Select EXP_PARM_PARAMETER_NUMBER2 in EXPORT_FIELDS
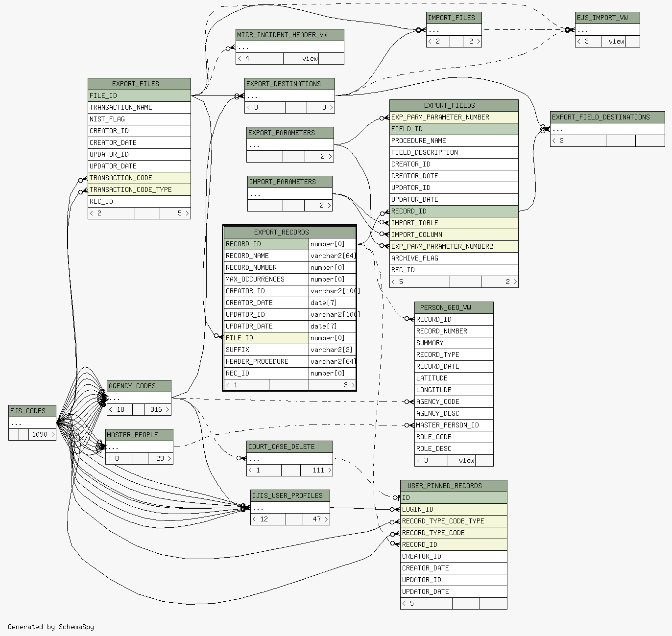 454,246
